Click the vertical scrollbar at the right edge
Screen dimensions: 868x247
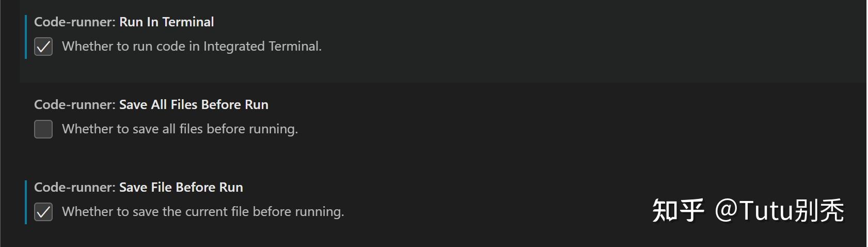(866, 124)
